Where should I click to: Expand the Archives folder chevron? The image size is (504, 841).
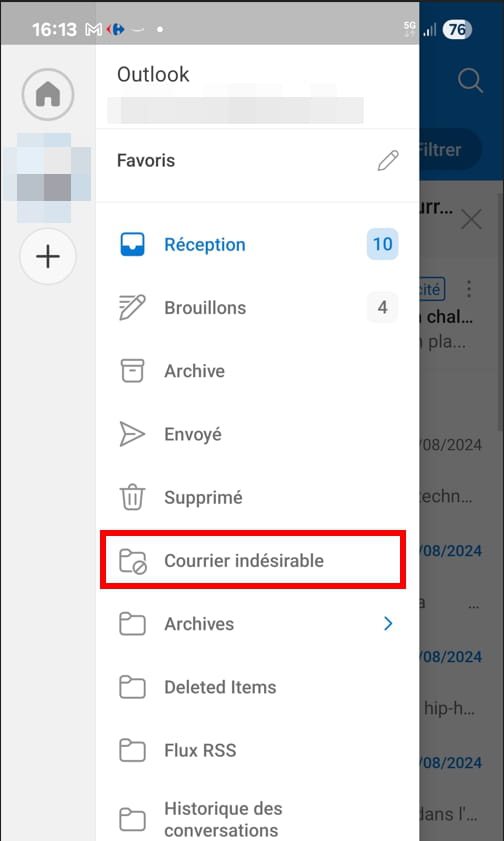388,623
